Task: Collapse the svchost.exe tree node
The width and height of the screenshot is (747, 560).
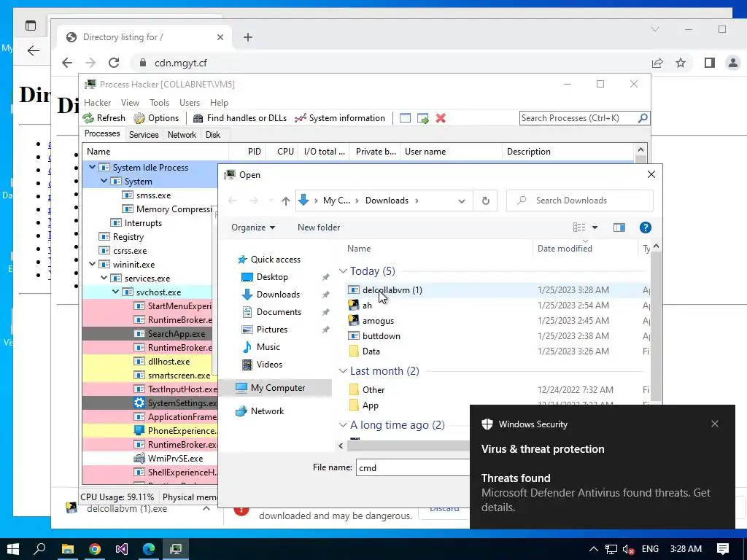Action: click(x=115, y=292)
